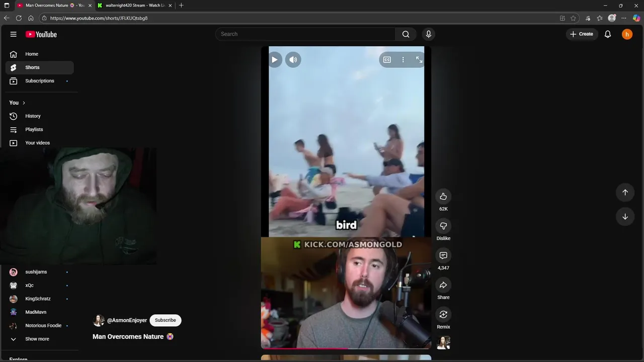Go to the previous Short with the up arrow
644x362 pixels.
tap(625, 193)
